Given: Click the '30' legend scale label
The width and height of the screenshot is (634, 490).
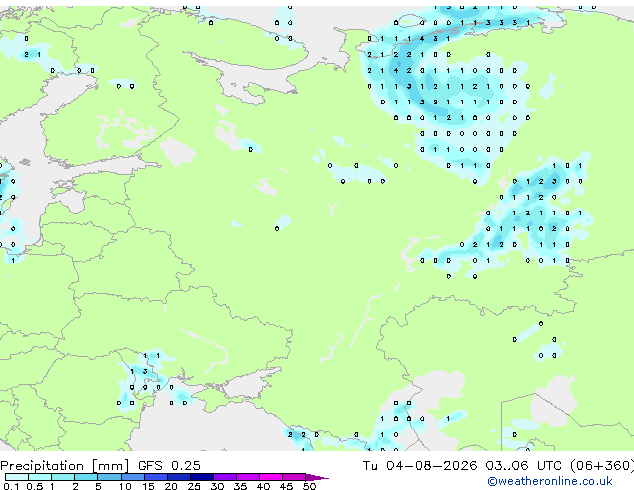Looking at the screenshot, I should point(217,486).
